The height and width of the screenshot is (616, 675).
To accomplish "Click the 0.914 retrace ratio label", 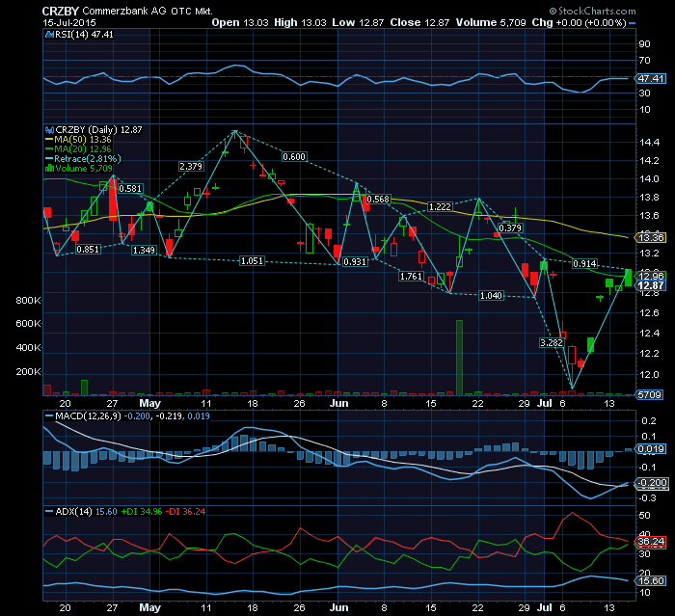I will pos(584,264).
